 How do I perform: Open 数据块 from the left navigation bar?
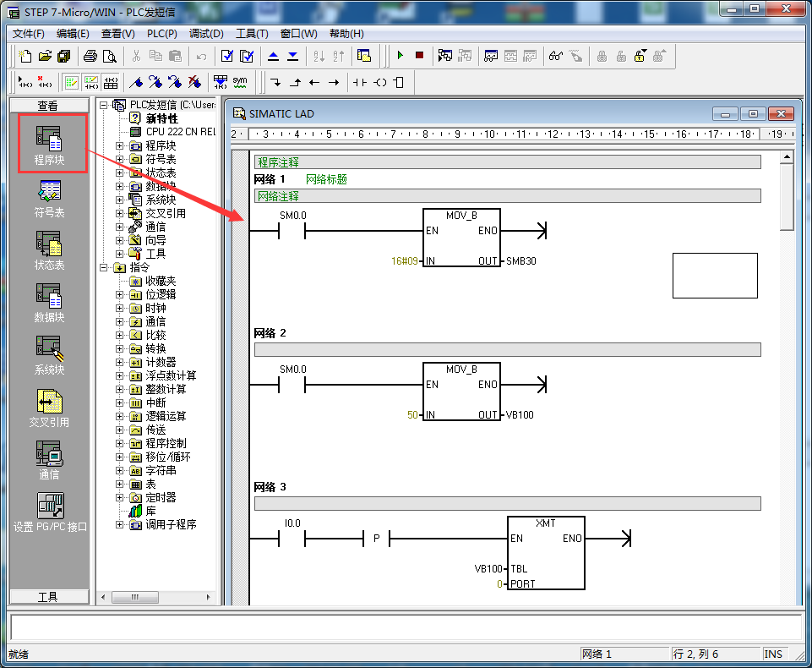tap(49, 304)
